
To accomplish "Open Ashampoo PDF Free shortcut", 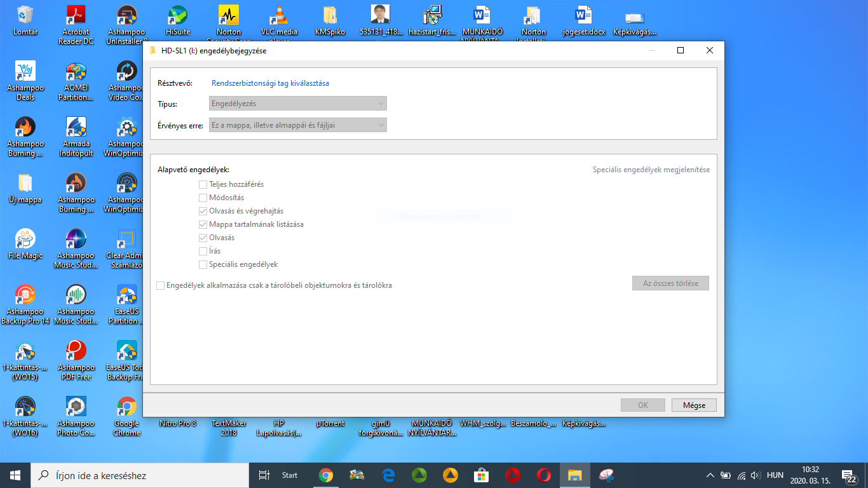I will [x=76, y=360].
